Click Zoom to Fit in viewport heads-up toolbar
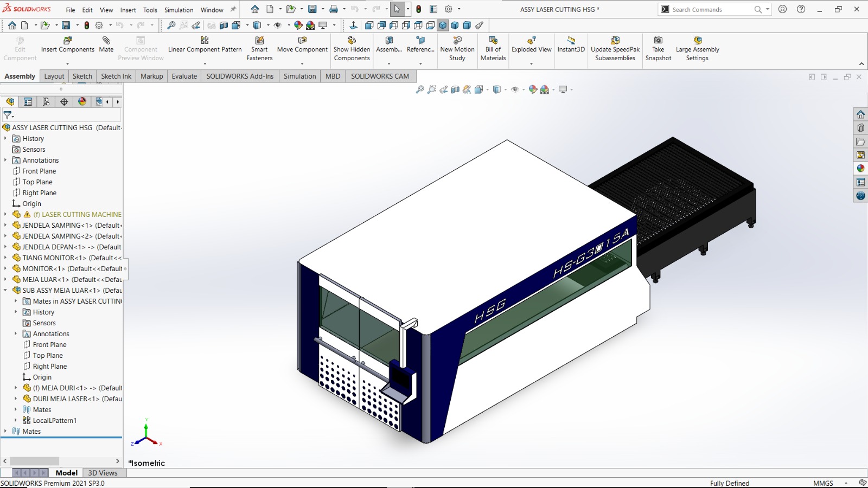Viewport: 868px width, 488px height. point(420,89)
